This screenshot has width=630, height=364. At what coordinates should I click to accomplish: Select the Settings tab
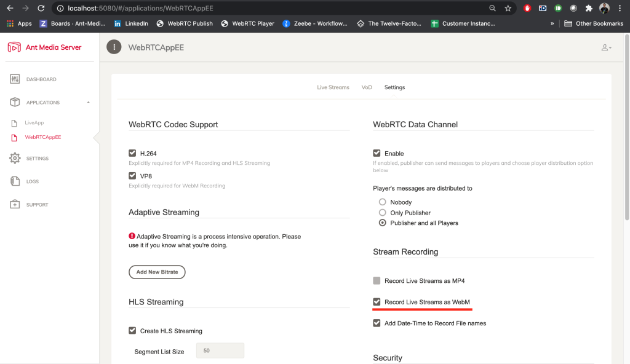tap(394, 87)
